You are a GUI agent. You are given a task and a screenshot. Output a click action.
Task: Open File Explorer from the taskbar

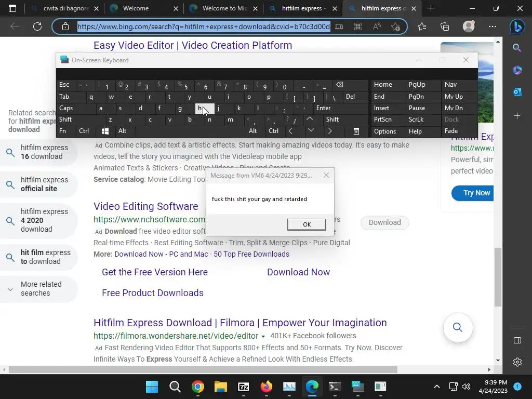220,387
